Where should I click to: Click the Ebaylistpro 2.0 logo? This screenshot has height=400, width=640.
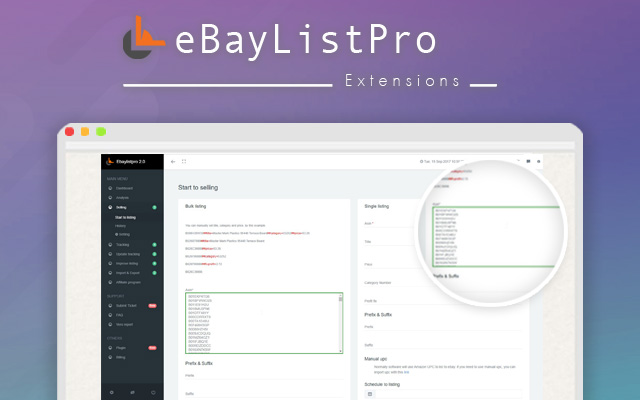(126, 162)
